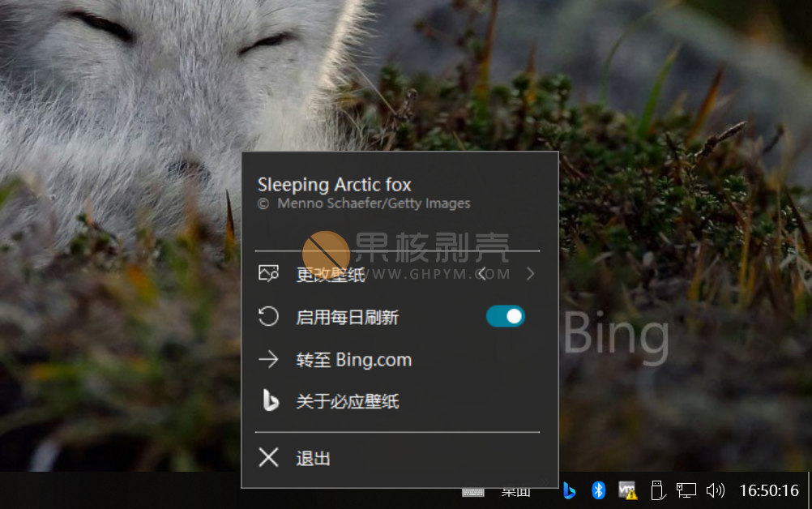Click the VMware Tools warning tray icon
Viewport: 812px width, 509px height.
[627, 490]
